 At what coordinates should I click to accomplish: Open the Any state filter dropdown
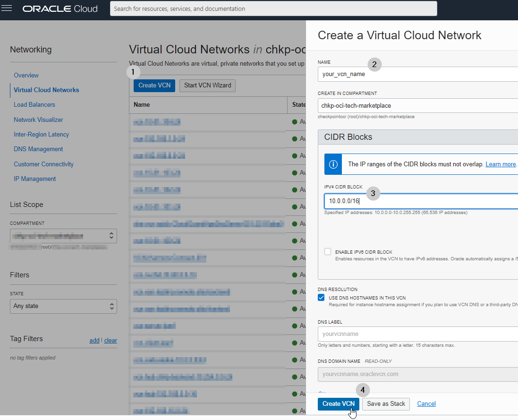click(x=63, y=306)
